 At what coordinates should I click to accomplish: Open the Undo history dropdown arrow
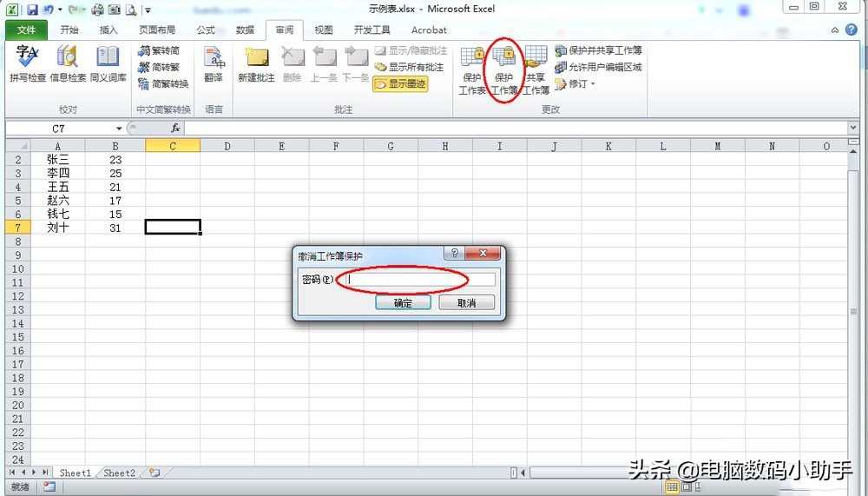click(60, 10)
